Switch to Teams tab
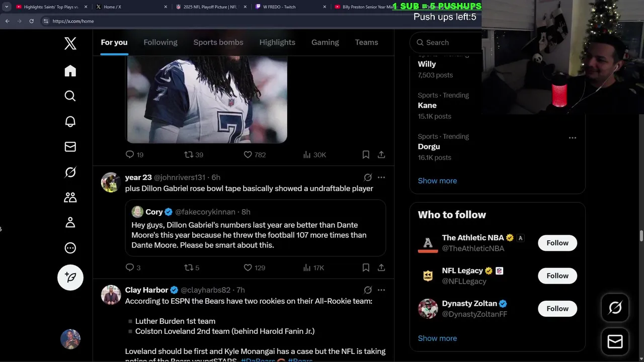 [366, 42]
